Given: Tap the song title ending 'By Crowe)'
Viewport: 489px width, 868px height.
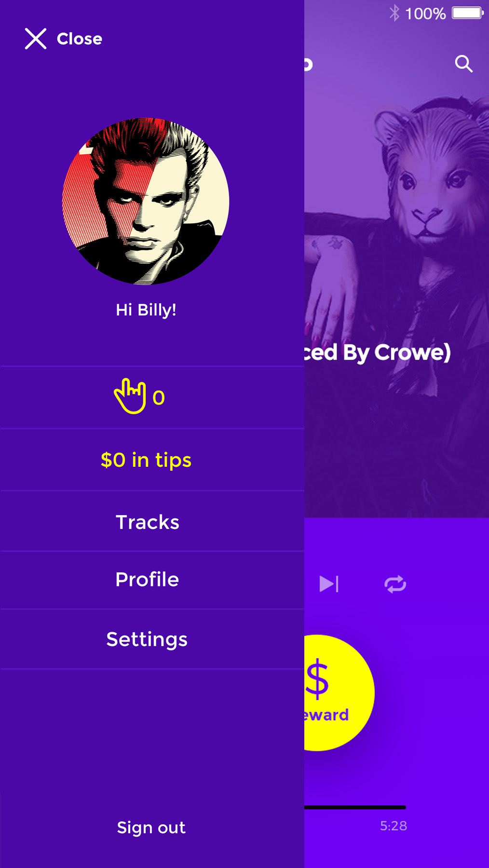Looking at the screenshot, I should (x=377, y=352).
